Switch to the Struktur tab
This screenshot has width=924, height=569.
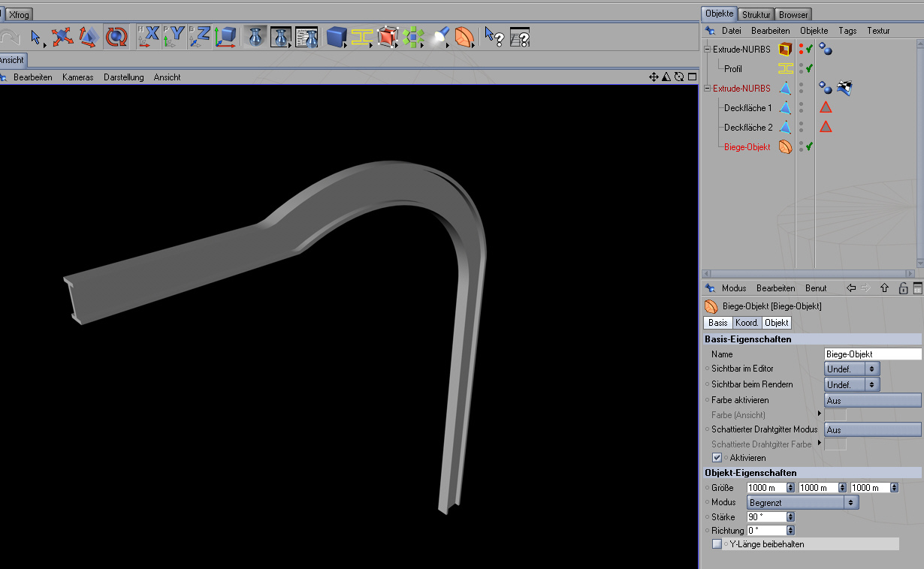(x=755, y=14)
